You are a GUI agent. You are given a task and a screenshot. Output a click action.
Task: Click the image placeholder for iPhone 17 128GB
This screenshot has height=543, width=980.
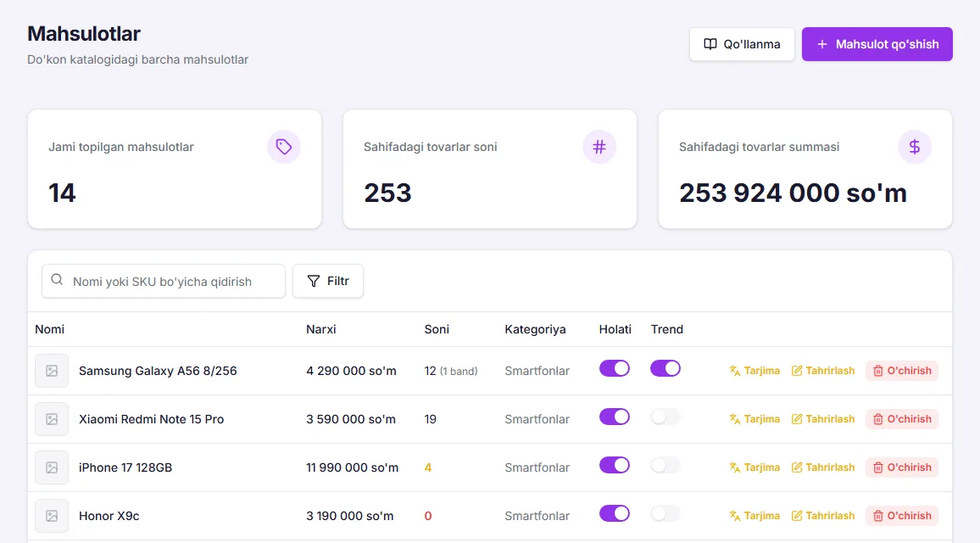(52, 467)
